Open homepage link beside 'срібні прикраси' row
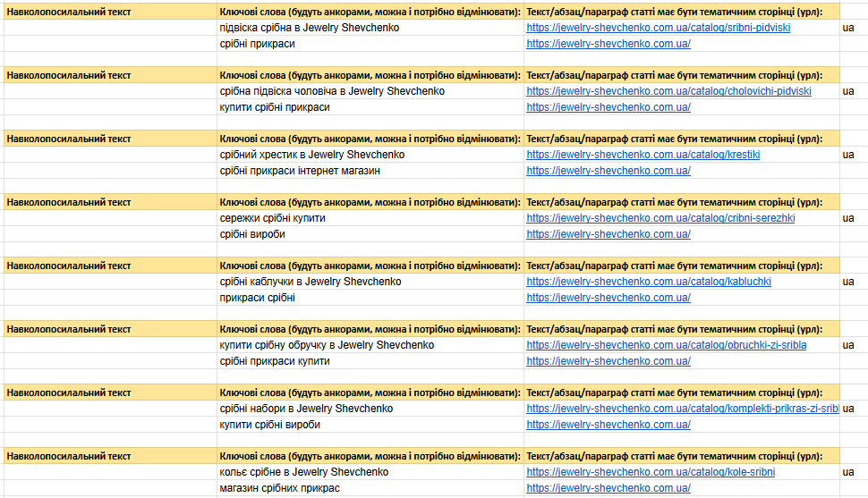 [x=608, y=44]
